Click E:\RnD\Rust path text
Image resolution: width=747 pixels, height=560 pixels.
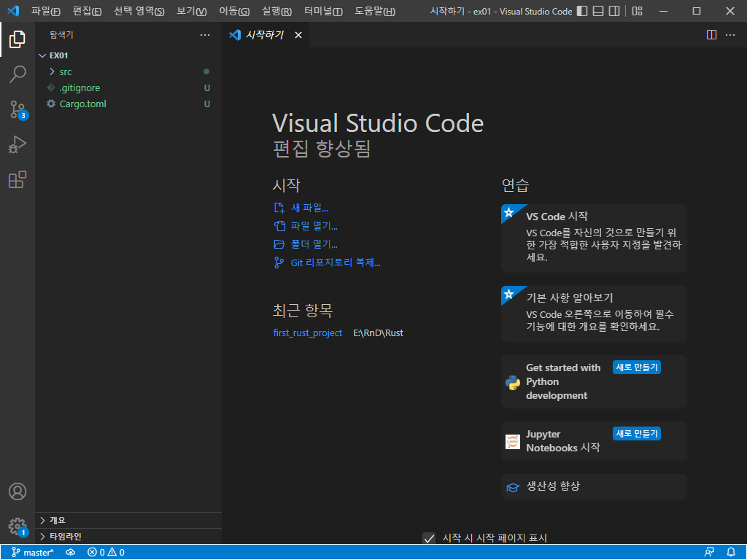(379, 332)
